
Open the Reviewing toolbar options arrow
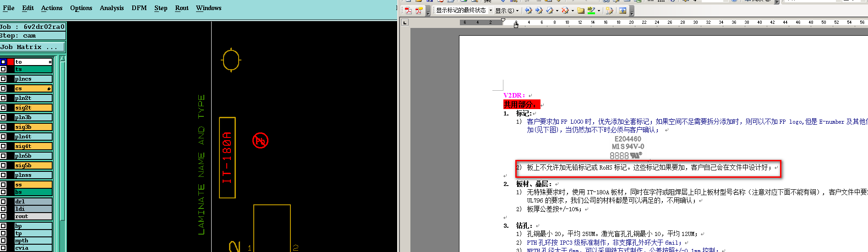tap(632, 11)
